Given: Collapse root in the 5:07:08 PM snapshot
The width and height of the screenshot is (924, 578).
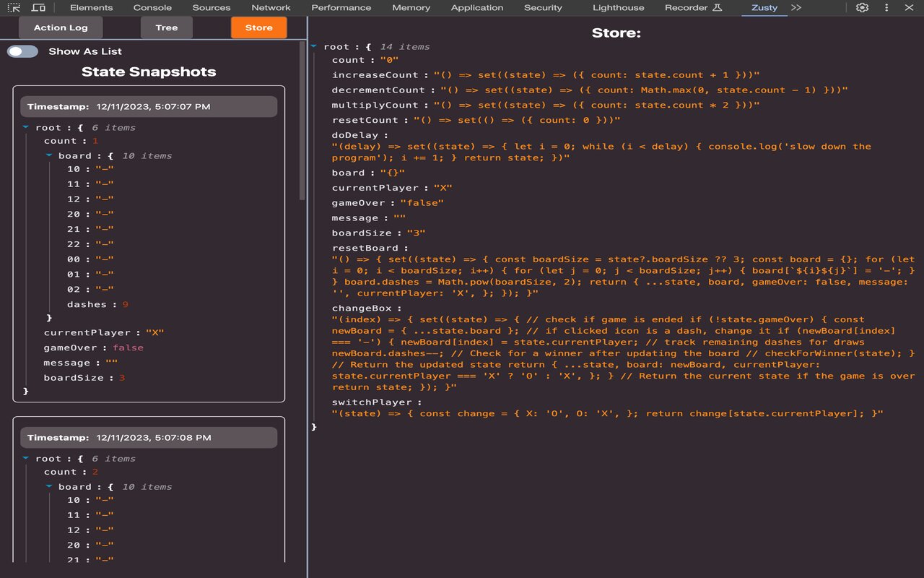Looking at the screenshot, I should coord(26,458).
